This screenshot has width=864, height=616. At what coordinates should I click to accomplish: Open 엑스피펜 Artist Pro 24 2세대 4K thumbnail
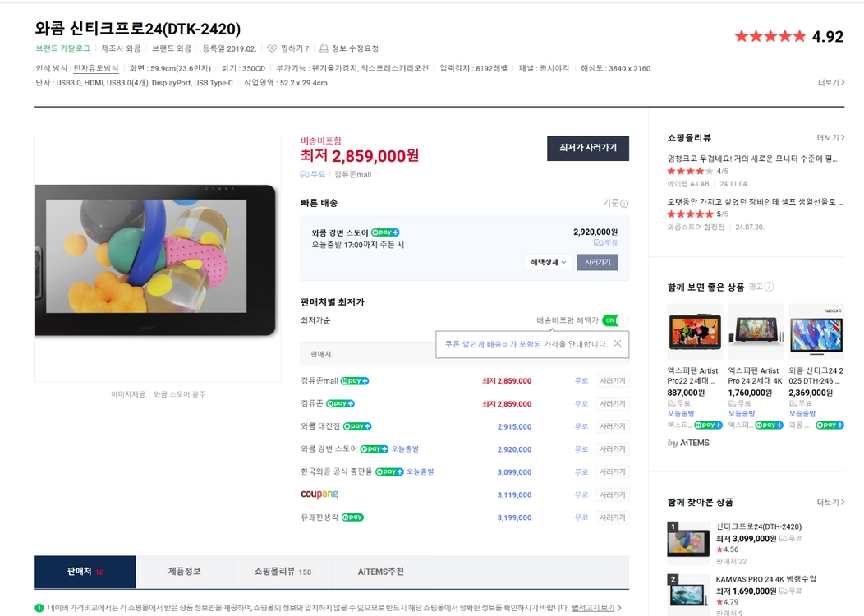pyautogui.click(x=756, y=332)
